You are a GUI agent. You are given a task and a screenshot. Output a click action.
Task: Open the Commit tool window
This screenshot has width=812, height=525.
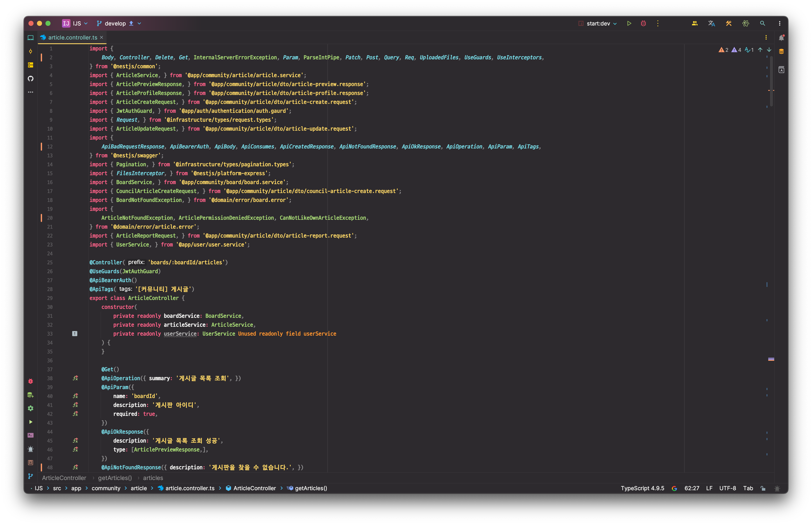pyautogui.click(x=30, y=51)
